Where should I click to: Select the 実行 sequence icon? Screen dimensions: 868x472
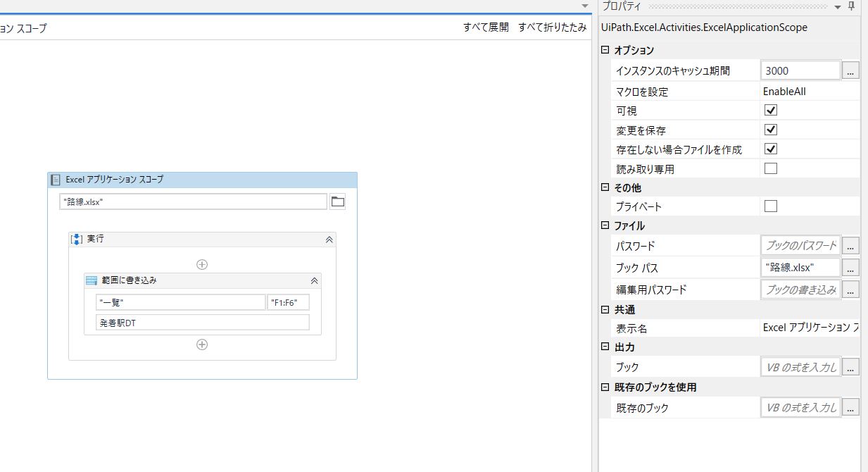(x=77, y=239)
